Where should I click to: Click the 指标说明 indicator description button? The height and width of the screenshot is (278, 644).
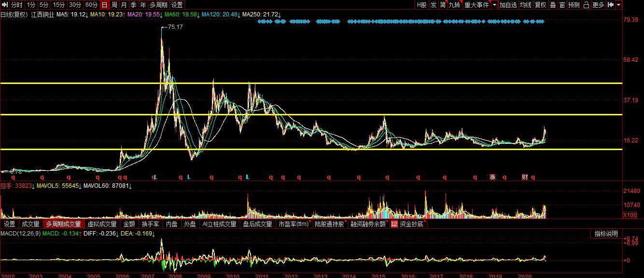pos(606,234)
